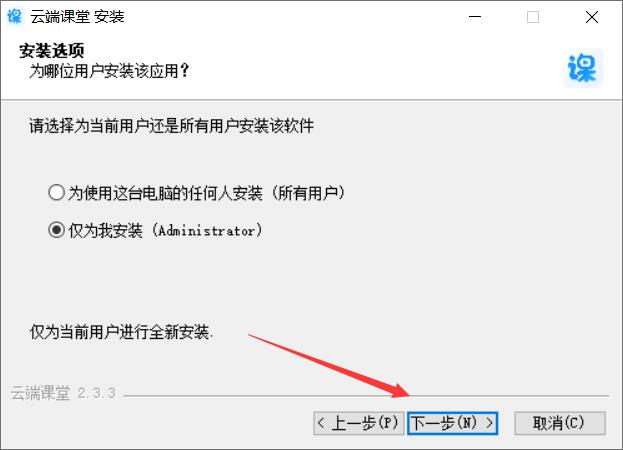
Task: Close the 云端课堂 installer window
Action: click(592, 17)
